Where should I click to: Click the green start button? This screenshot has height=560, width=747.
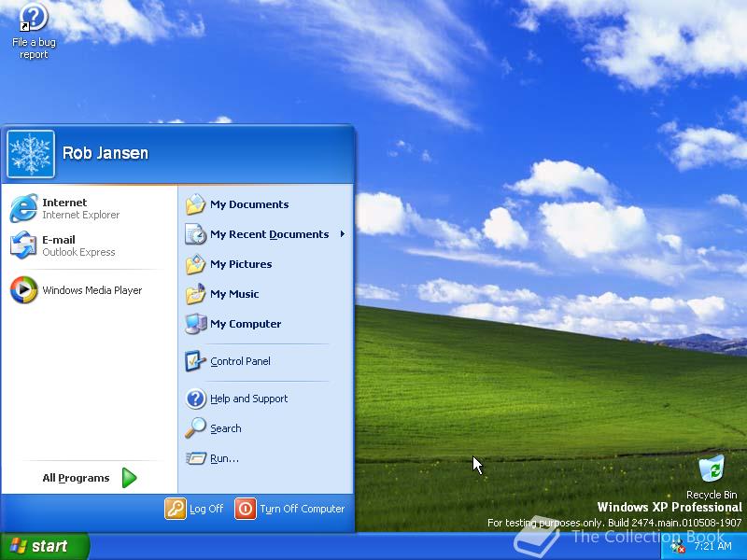pos(44,546)
